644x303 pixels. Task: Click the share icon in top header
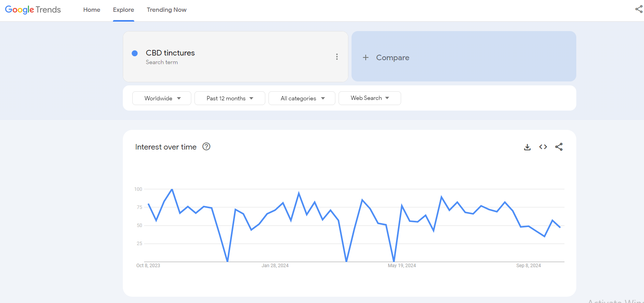coord(638,9)
